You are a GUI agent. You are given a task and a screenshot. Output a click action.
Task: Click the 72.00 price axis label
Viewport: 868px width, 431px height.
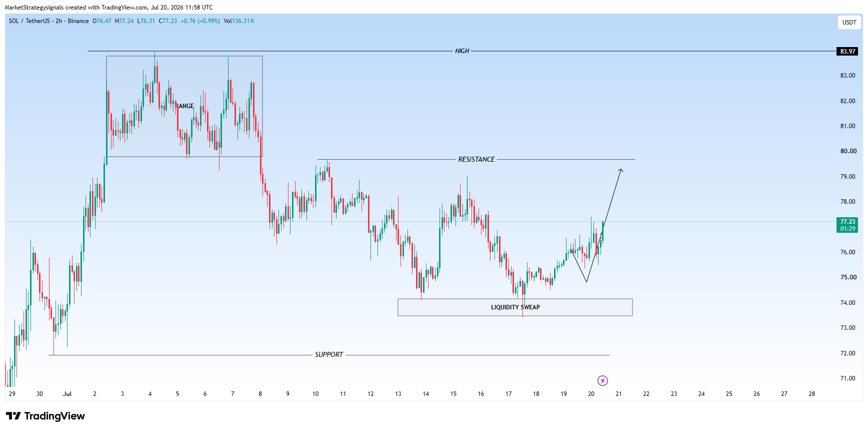click(x=848, y=353)
